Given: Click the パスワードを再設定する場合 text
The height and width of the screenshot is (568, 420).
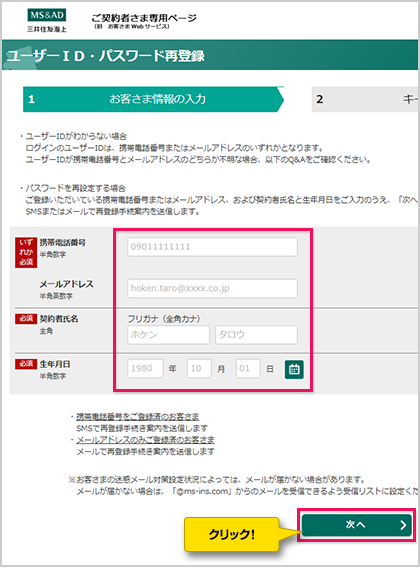Looking at the screenshot, I should [75, 188].
